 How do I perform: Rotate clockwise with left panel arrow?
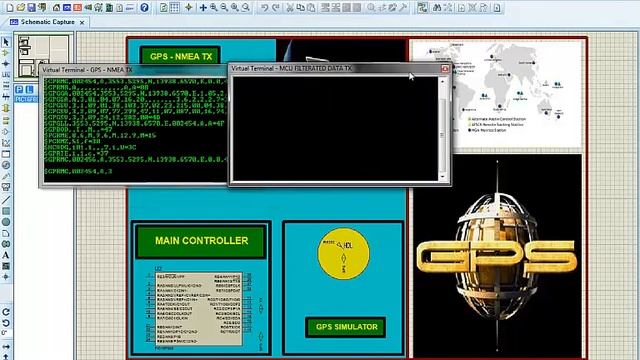point(6,312)
